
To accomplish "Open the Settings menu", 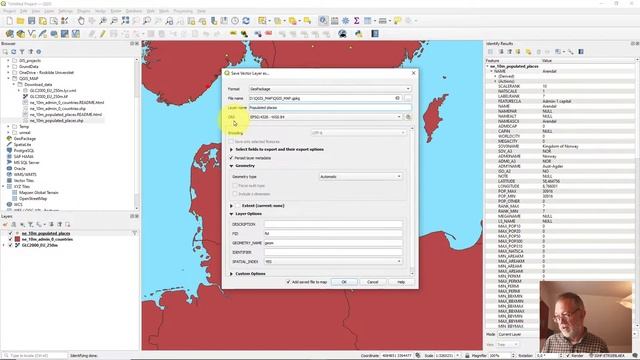I will [x=65, y=11].
